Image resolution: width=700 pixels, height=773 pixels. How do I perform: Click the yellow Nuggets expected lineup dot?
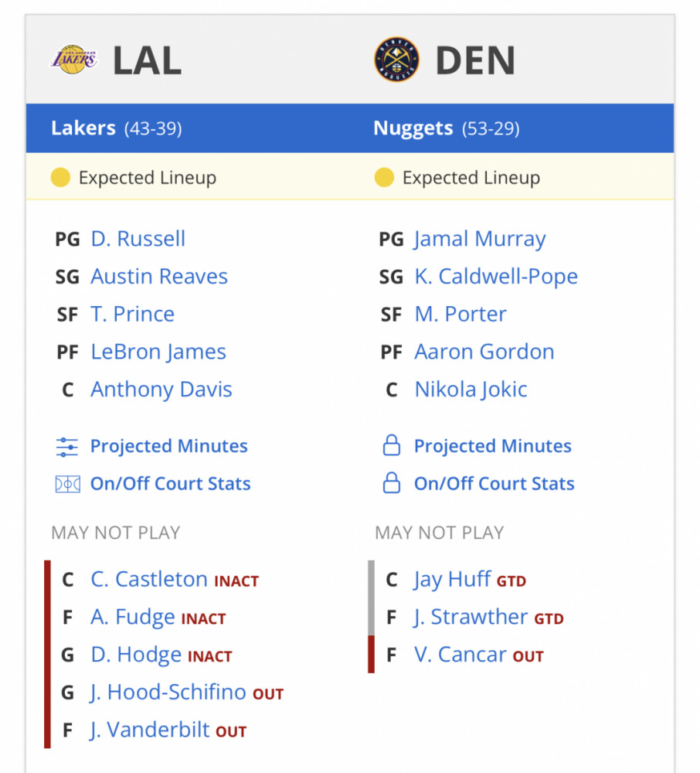(384, 178)
